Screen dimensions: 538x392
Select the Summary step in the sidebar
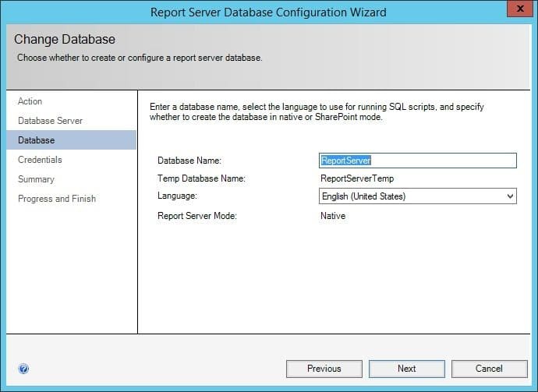point(36,179)
